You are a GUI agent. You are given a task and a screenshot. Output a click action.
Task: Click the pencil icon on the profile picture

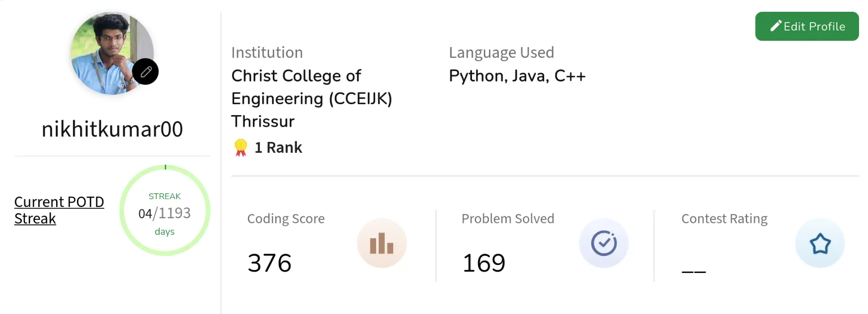click(x=145, y=71)
